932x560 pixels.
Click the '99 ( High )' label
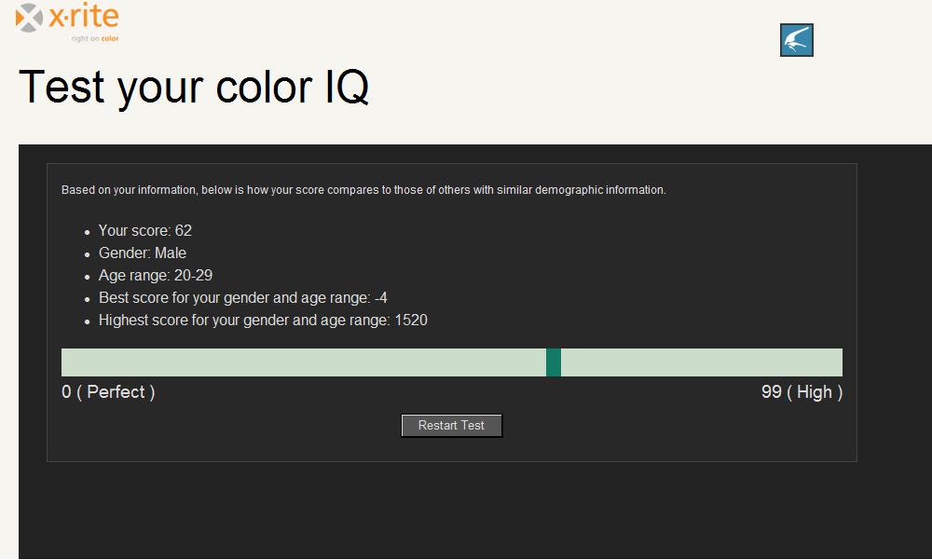(802, 392)
